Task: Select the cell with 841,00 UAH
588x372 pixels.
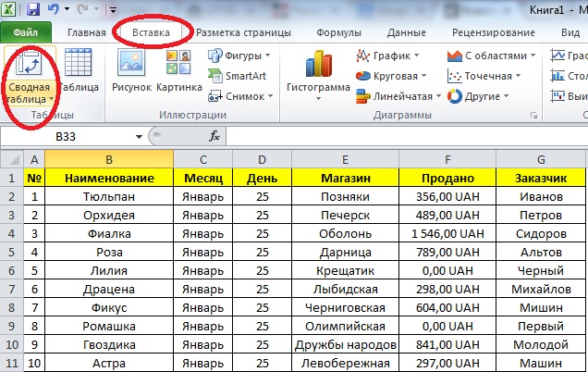Action: [x=447, y=344]
